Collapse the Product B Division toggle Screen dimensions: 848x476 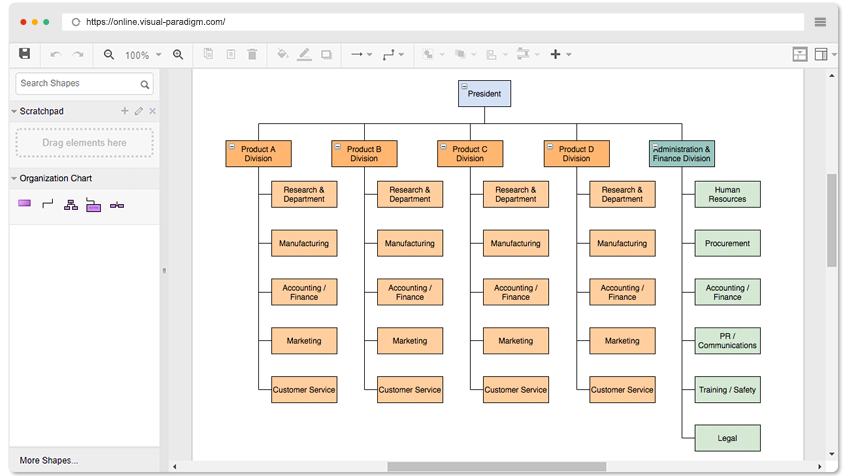point(337,146)
